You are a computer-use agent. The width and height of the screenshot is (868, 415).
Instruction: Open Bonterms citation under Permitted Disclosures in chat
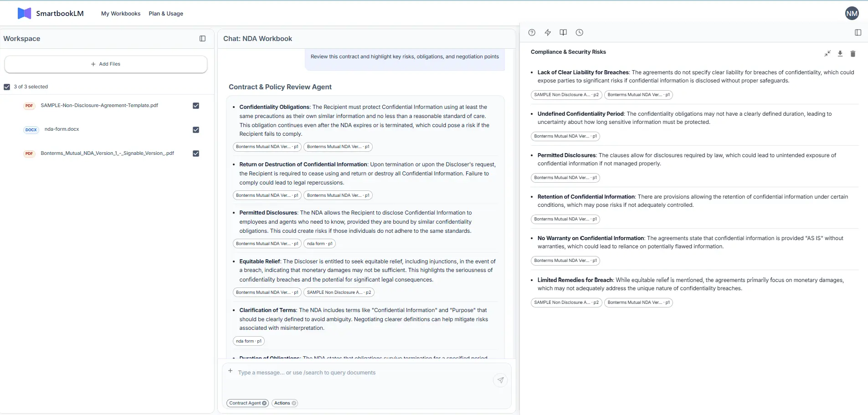coord(267,244)
